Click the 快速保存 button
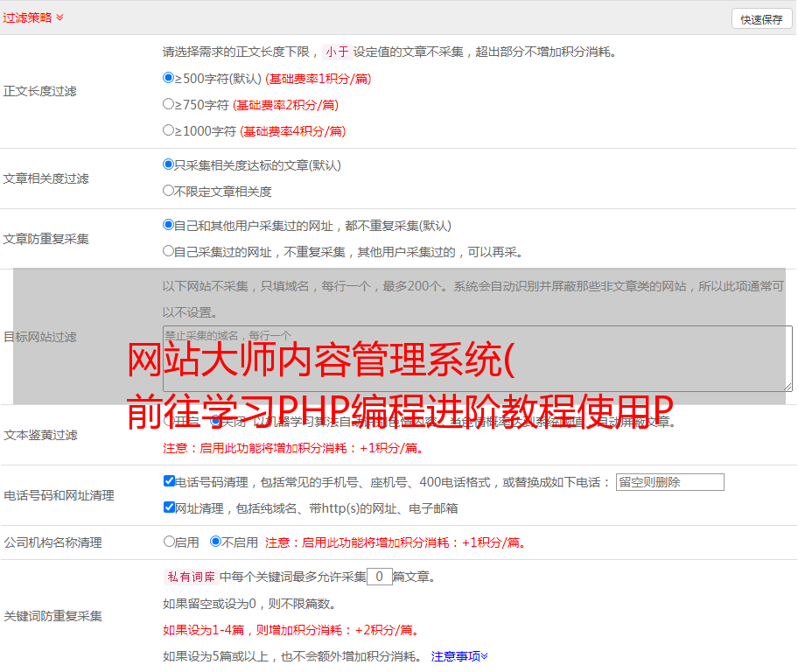Image resolution: width=798 pixels, height=672 pixels. click(761, 19)
